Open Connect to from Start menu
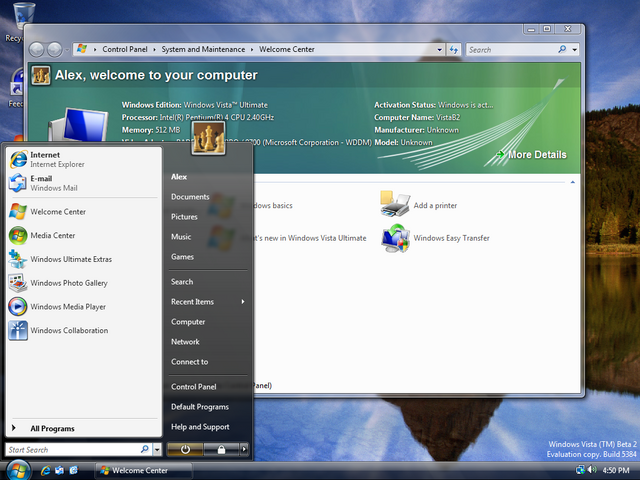Screen dimensions: 640x480 click(190, 362)
